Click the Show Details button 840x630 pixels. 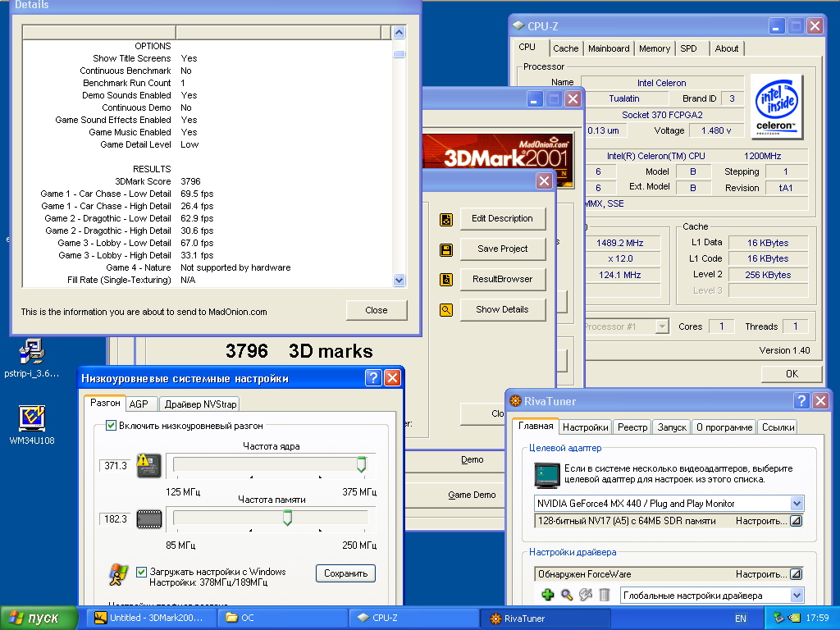coord(502,309)
